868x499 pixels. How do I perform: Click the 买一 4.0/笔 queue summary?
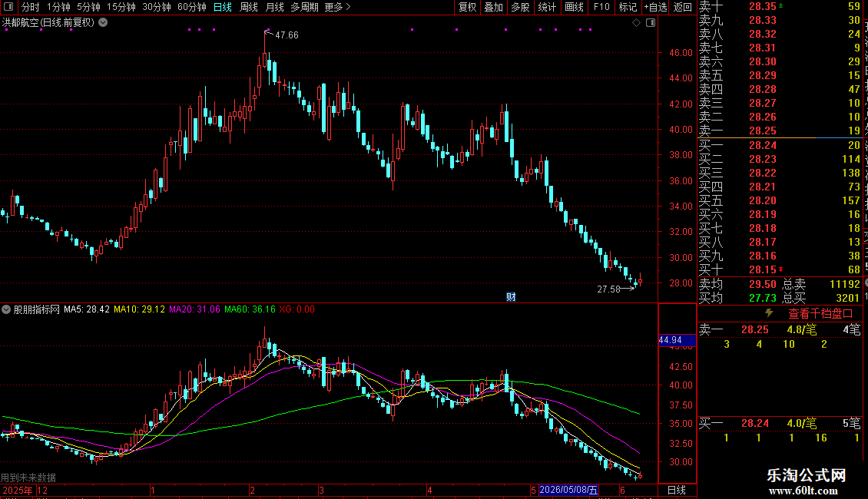pos(780,423)
